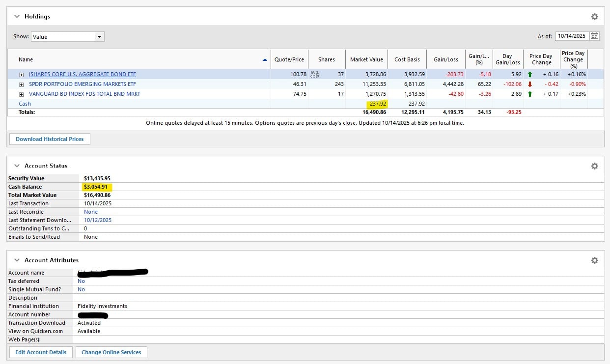Expand SPDR Portfolio Emerging Markets lots
Viewport: 610px width, 364px height.
point(22,84)
